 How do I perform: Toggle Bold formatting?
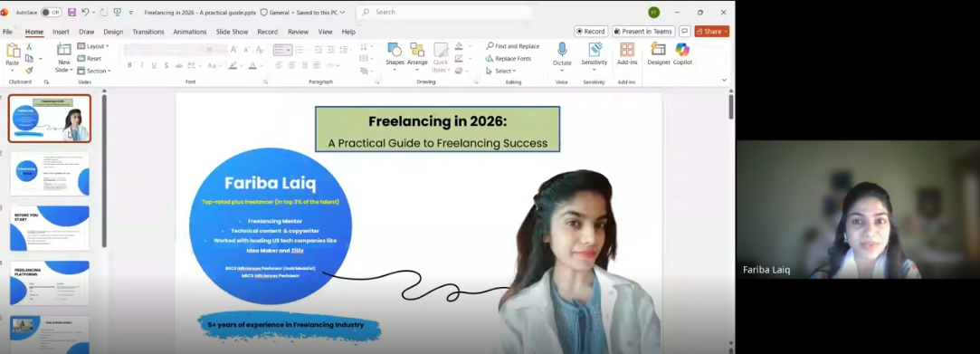coord(129,65)
